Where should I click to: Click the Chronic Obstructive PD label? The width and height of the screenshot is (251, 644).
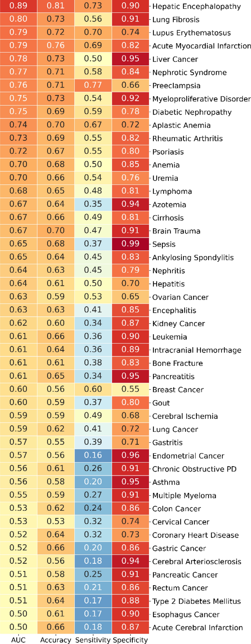click(194, 469)
